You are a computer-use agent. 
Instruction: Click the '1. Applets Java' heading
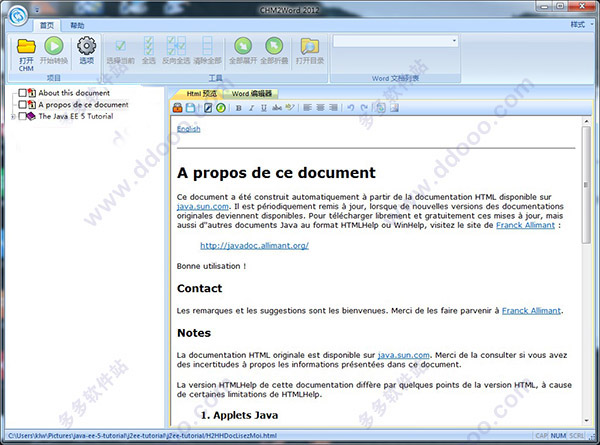tap(240, 415)
